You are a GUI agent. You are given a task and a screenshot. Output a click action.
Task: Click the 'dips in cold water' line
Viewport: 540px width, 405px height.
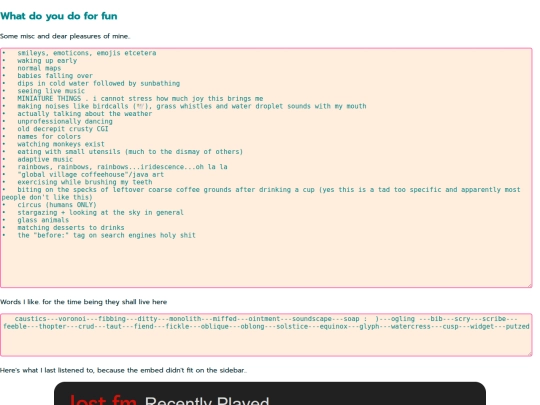tap(98, 83)
